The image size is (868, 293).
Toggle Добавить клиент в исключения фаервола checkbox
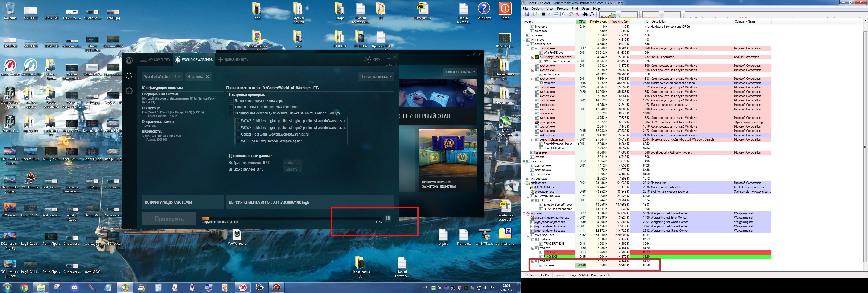click(231, 107)
